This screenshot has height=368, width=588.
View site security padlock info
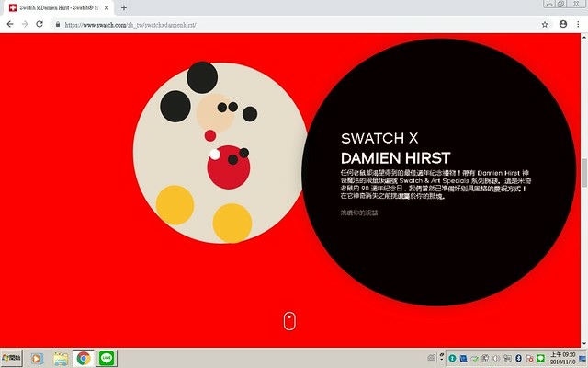(x=57, y=25)
